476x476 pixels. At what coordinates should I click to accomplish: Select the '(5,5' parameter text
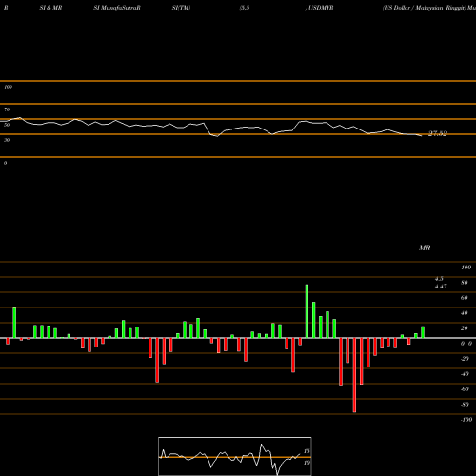[244, 8]
